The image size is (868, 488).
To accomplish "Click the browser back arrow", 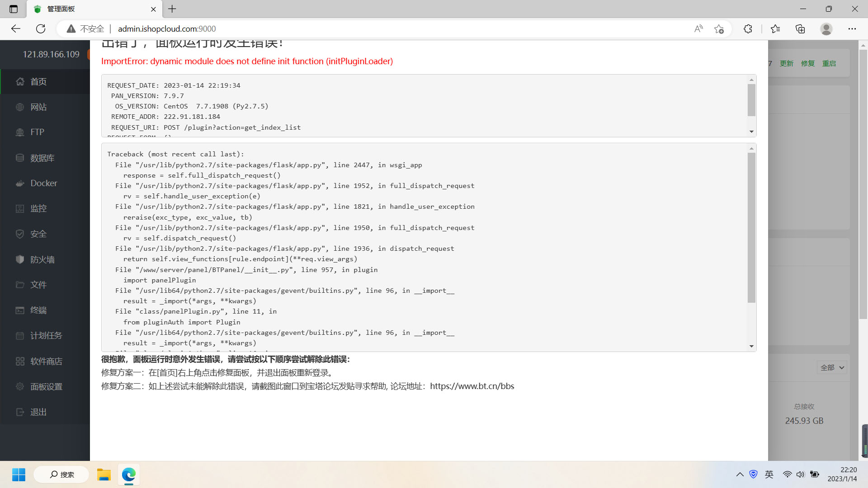I will coord(16,28).
